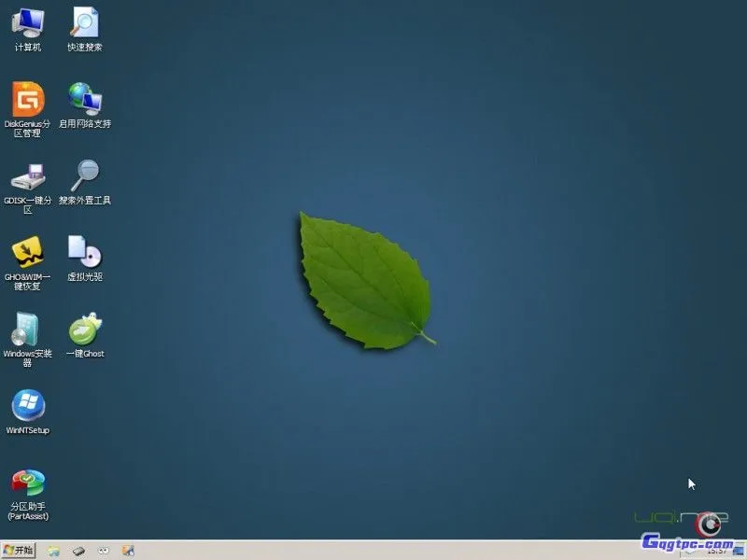The width and height of the screenshot is (747, 560).
Task: Click the eyes icon on the taskbar
Action: [x=103, y=551]
